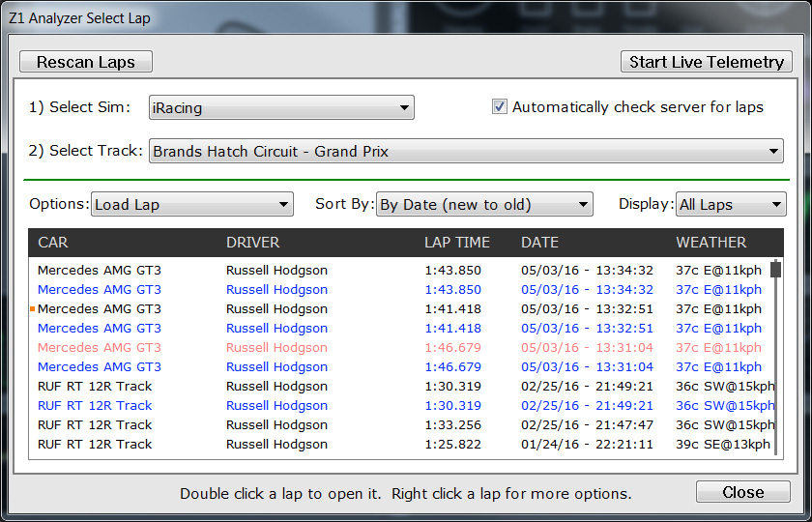Click the LAP TIME column header
The width and height of the screenshot is (812, 522).
(x=457, y=243)
